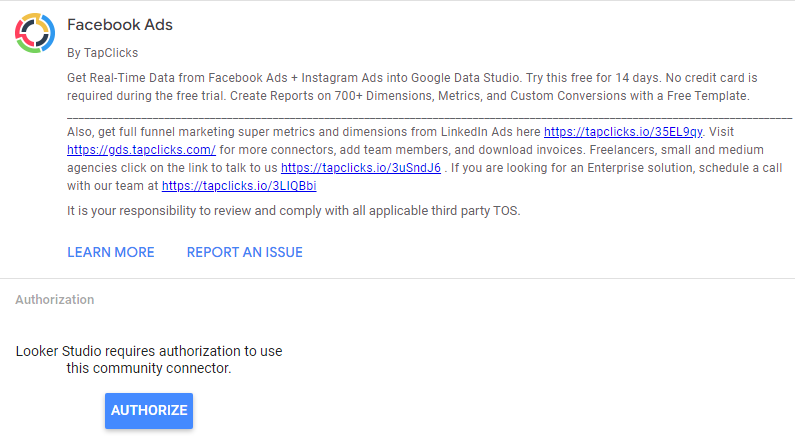Open the LEARN MORE link
The width and height of the screenshot is (795, 438).
click(x=111, y=252)
